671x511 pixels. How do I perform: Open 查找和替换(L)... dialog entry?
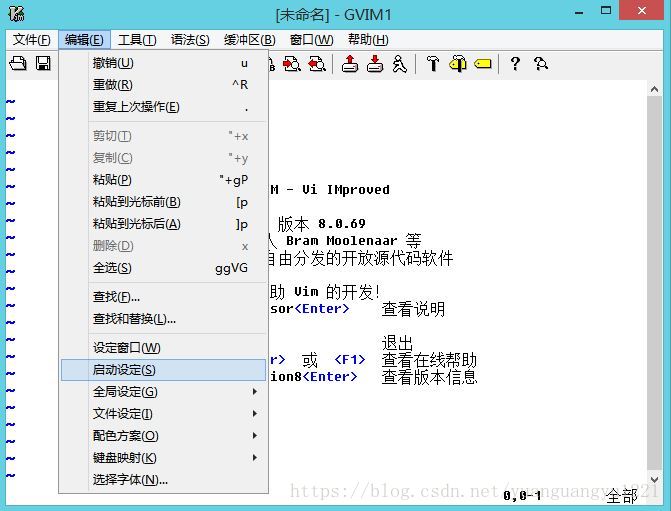[x=163, y=319]
